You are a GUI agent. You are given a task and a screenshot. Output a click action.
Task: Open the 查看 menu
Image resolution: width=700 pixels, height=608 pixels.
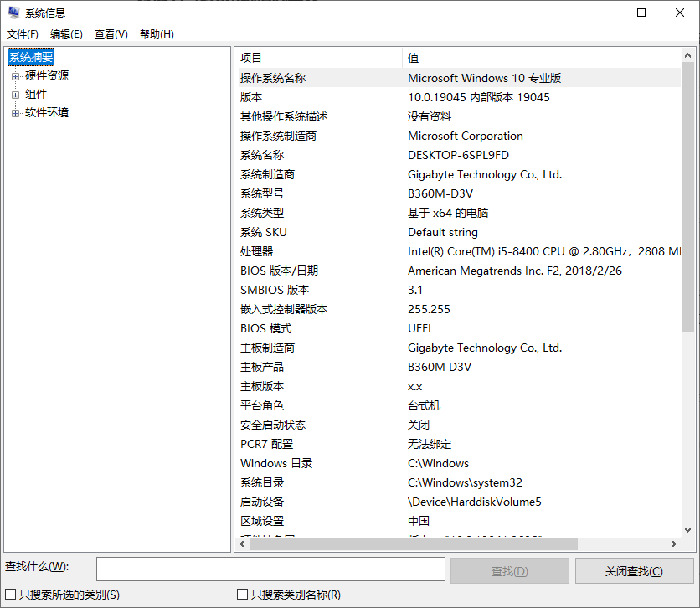click(x=111, y=33)
